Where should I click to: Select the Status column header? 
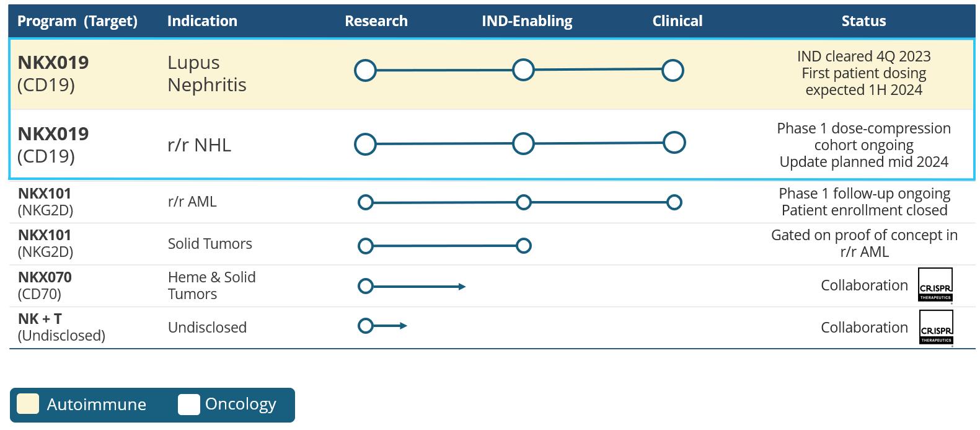coord(863,21)
